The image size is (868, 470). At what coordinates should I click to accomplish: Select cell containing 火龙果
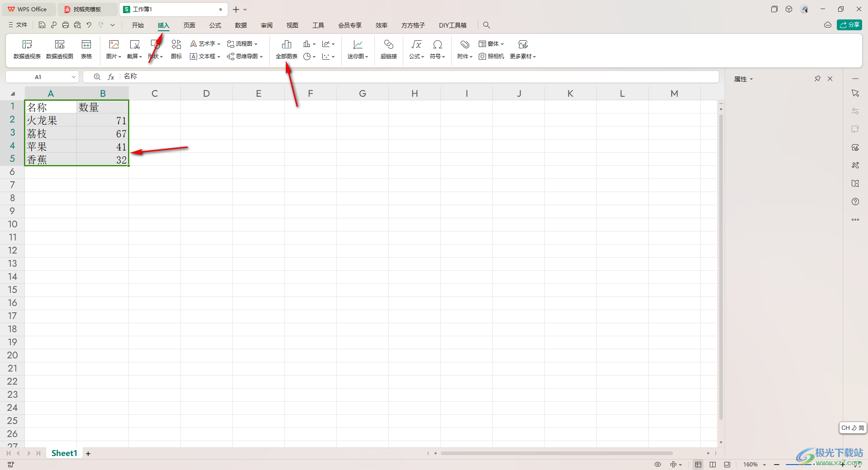[x=51, y=121]
